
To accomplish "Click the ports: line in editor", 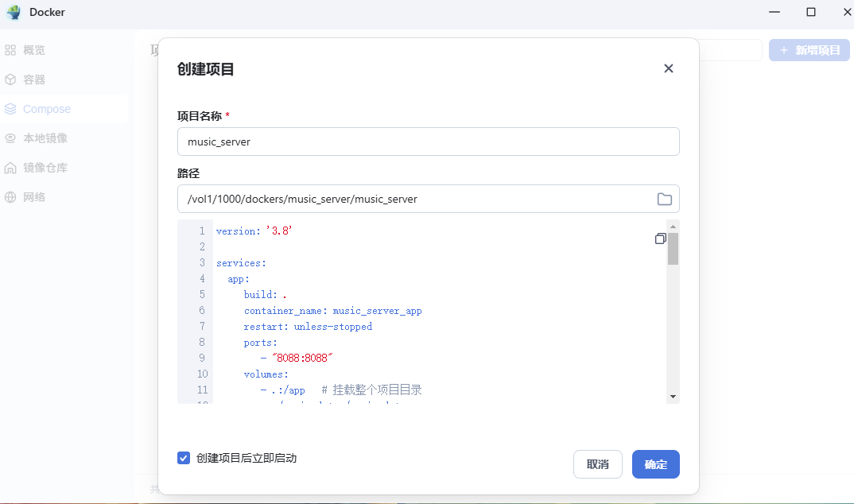I will pos(260,343).
